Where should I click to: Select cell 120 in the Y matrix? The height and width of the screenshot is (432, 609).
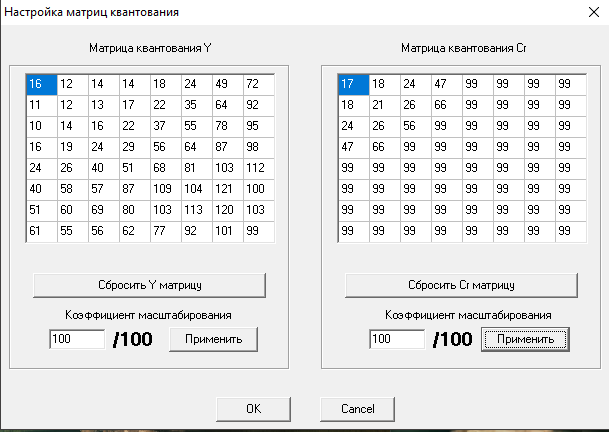coord(228,211)
